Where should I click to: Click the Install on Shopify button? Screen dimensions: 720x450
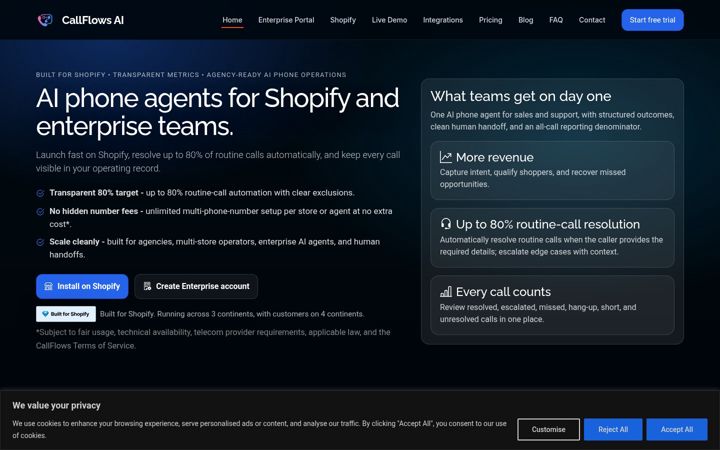tap(82, 287)
